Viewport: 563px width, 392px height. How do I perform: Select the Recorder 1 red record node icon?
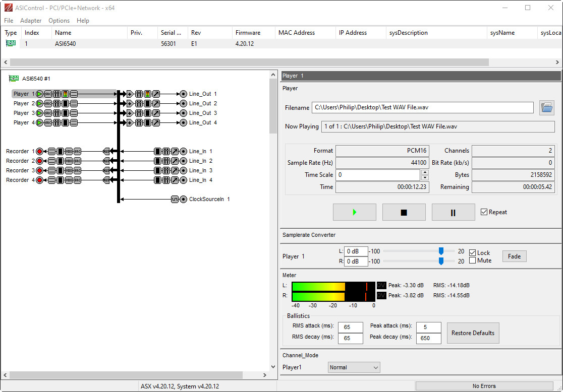[40, 151]
